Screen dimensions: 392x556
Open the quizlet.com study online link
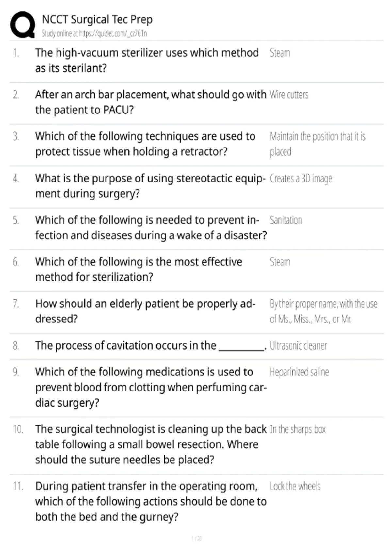(x=94, y=33)
